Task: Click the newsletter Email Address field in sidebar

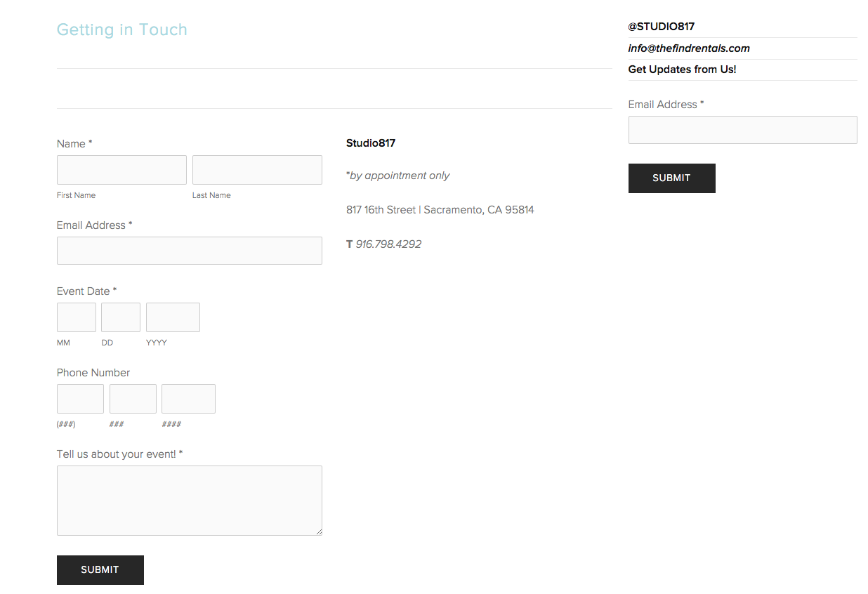Action: tap(743, 130)
